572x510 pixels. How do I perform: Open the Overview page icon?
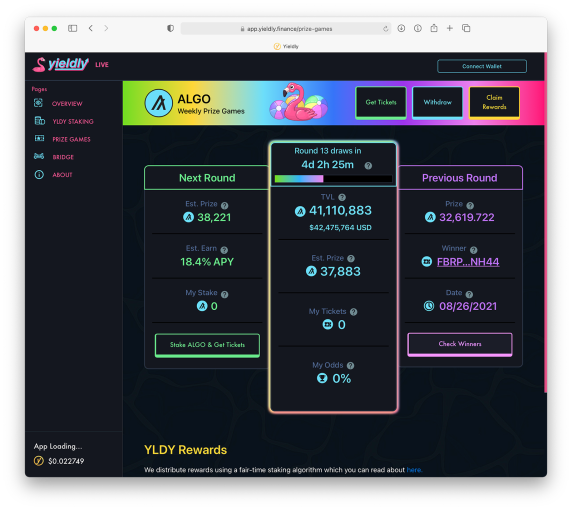[x=38, y=103]
